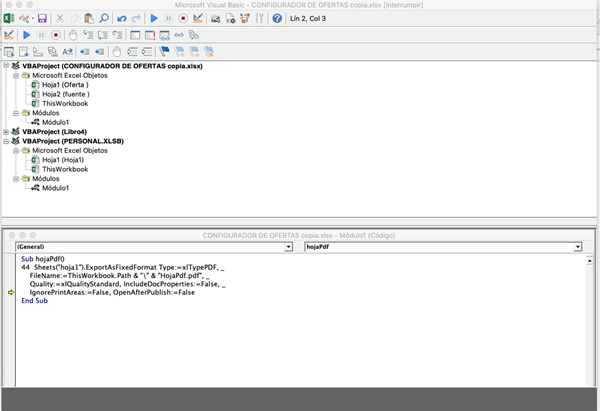Open the Locals Window icon
This screenshot has width=600, height=411.
click(x=135, y=35)
